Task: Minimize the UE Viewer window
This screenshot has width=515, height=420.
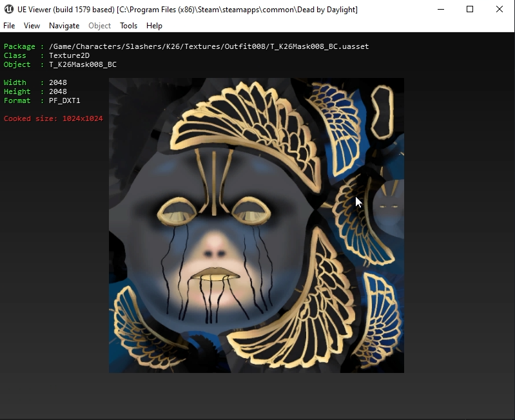Action: [x=441, y=9]
